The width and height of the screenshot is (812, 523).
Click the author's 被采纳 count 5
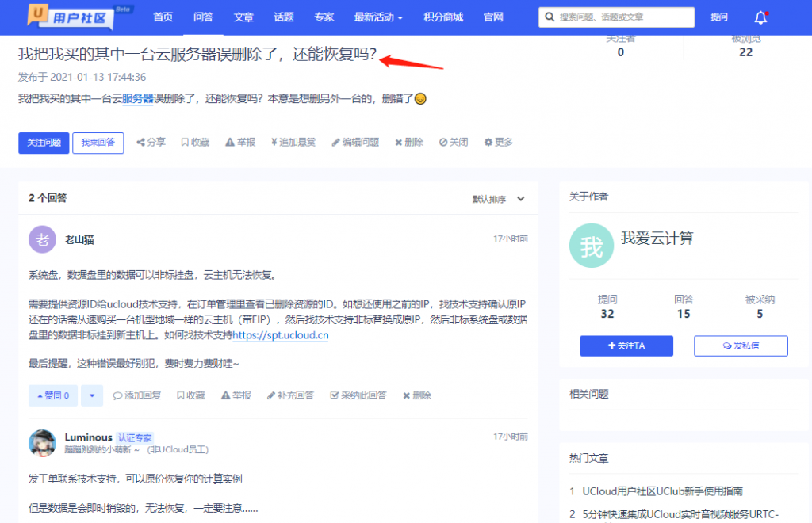(760, 314)
